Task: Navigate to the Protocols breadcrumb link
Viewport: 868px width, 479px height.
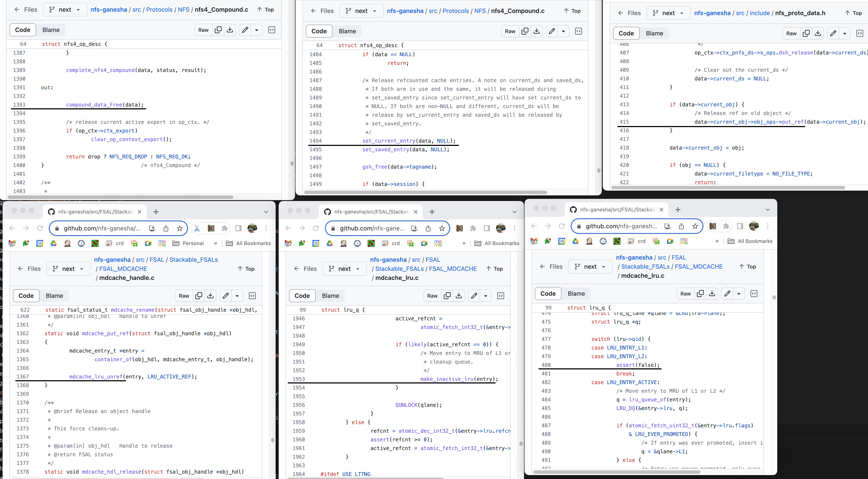Action: click(159, 10)
